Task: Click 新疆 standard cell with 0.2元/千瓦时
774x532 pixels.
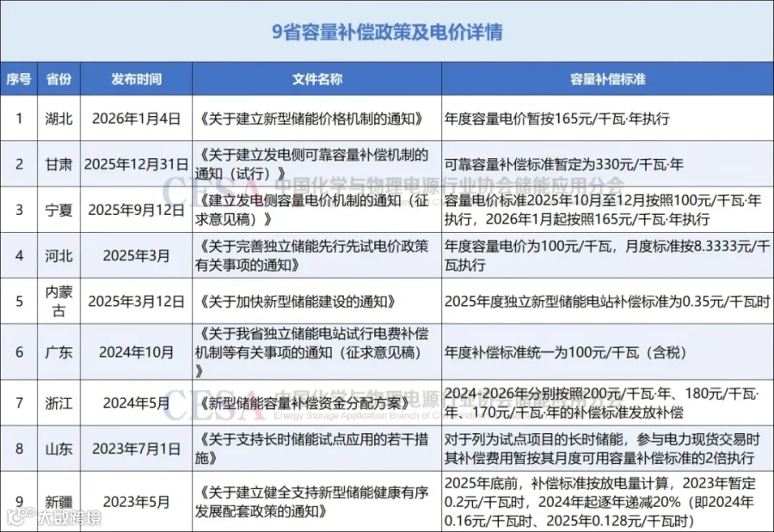Action: 608,502
